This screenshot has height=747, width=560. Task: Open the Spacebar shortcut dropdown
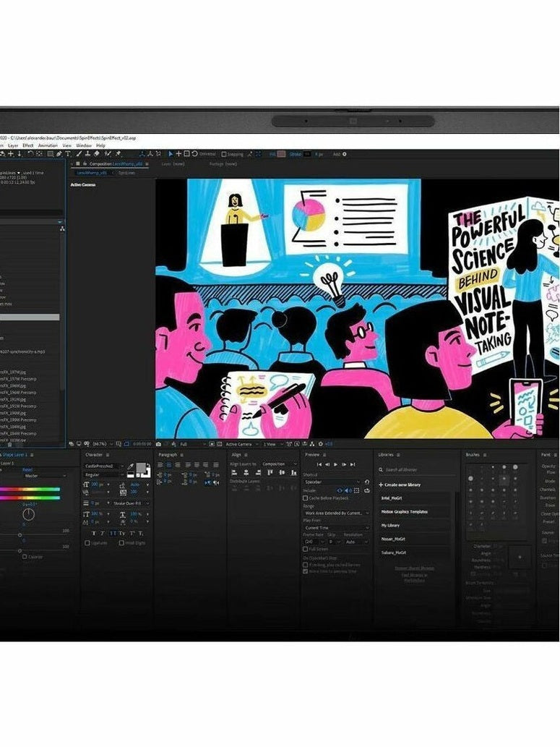(332, 482)
